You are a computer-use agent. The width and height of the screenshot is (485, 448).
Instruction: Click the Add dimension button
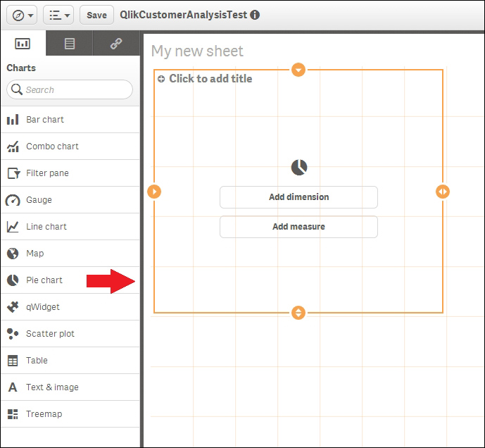[298, 197]
